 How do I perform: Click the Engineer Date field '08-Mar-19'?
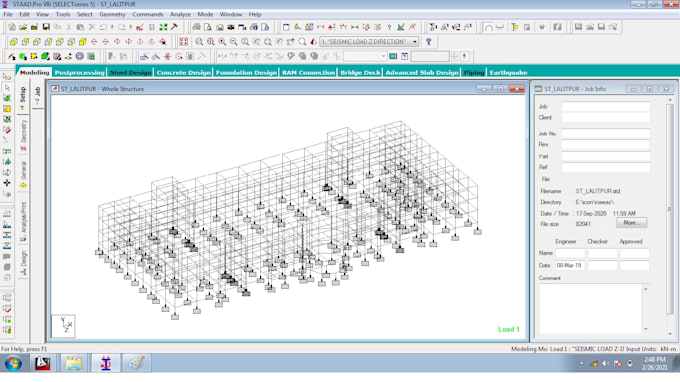pos(570,265)
